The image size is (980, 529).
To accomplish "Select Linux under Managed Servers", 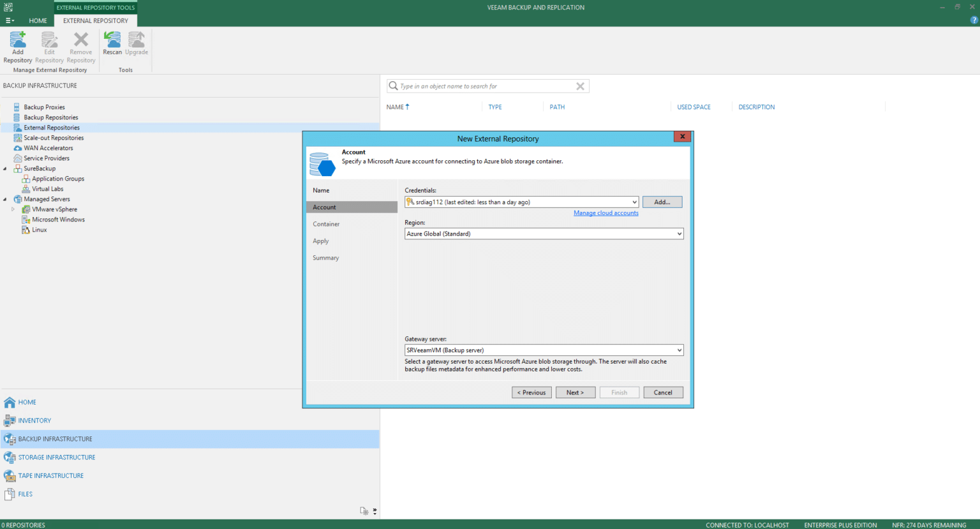I will coord(40,230).
